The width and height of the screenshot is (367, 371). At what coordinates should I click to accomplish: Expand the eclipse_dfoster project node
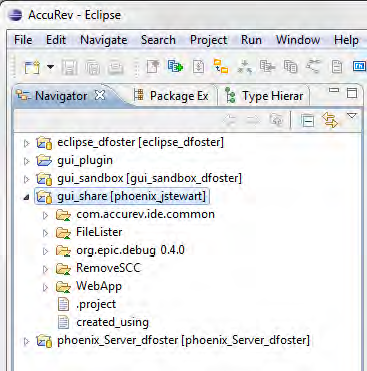pyautogui.click(x=27, y=143)
